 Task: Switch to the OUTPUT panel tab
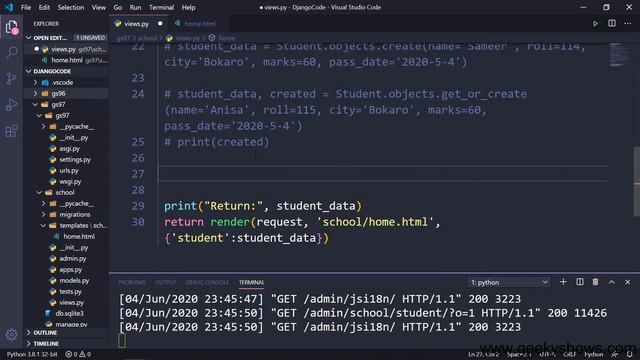point(165,282)
